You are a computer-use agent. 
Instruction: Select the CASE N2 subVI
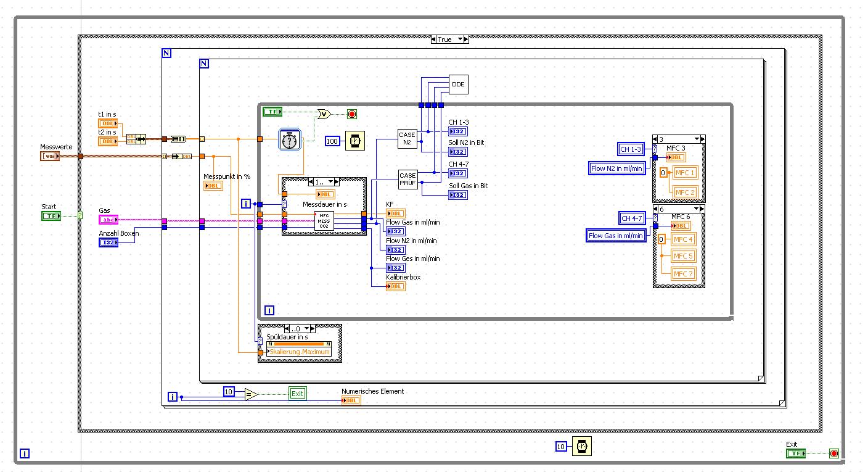[407, 139]
